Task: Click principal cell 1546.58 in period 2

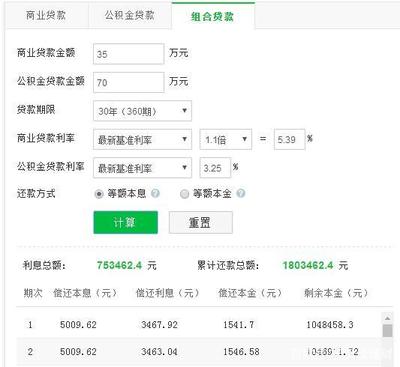Action: (241, 352)
